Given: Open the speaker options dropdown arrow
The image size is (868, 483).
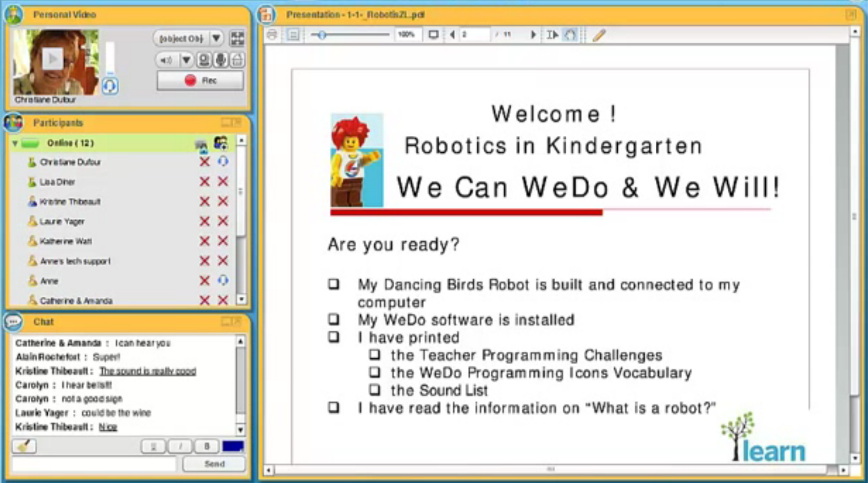Looking at the screenshot, I should pos(186,60).
